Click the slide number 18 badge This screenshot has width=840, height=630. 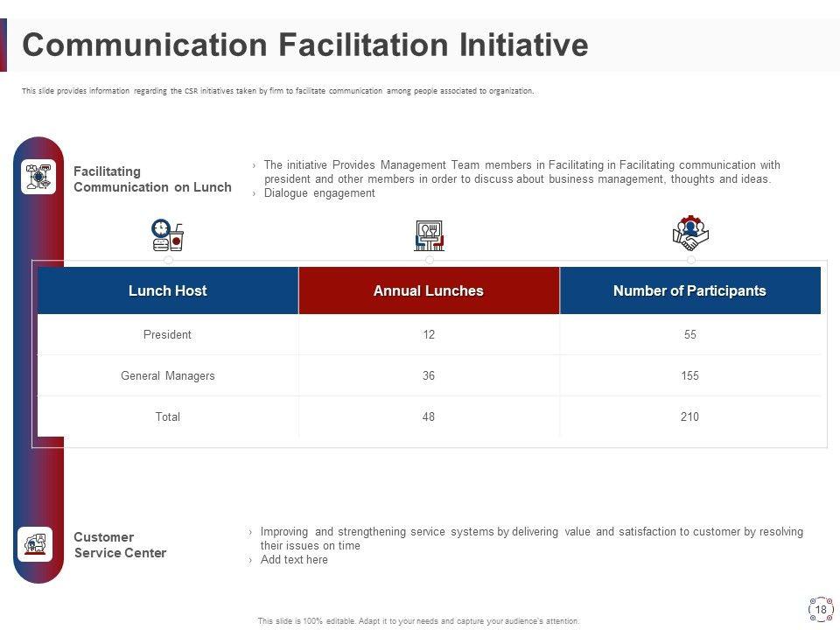821,610
